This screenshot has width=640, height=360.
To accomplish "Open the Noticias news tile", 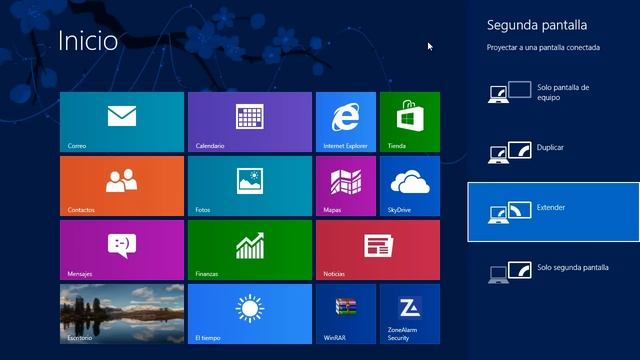I will [x=378, y=250].
